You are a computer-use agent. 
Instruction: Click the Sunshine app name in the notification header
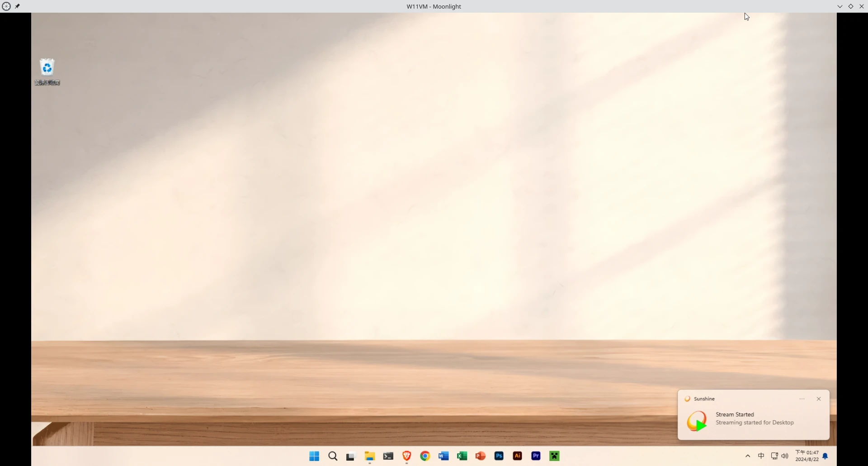704,399
